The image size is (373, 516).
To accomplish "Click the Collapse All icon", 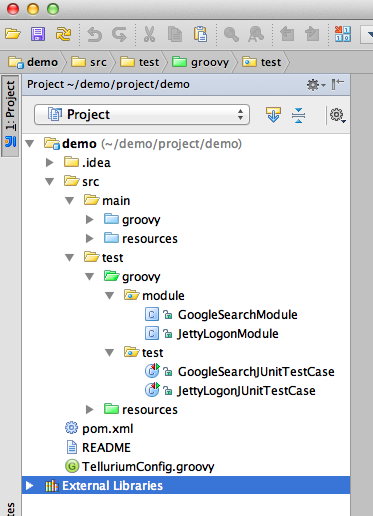I will pos(298,115).
